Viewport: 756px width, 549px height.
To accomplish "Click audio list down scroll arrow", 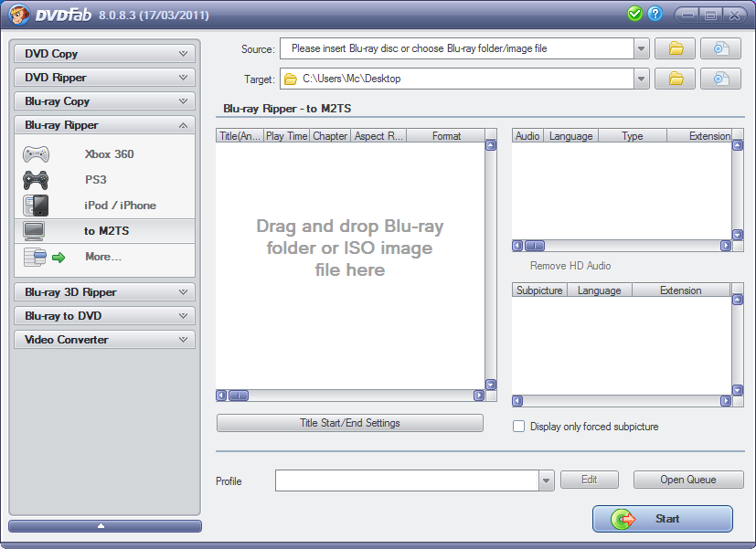I will [x=738, y=235].
